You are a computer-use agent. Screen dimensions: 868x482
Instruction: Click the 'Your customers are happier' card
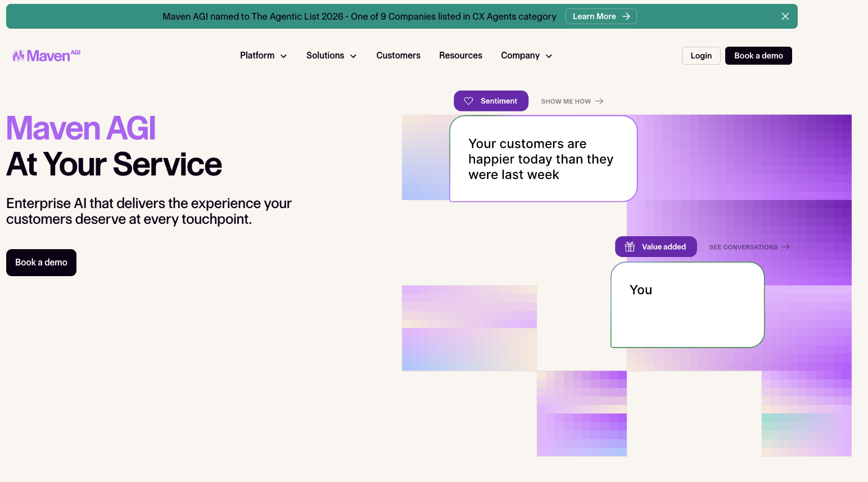543,159
